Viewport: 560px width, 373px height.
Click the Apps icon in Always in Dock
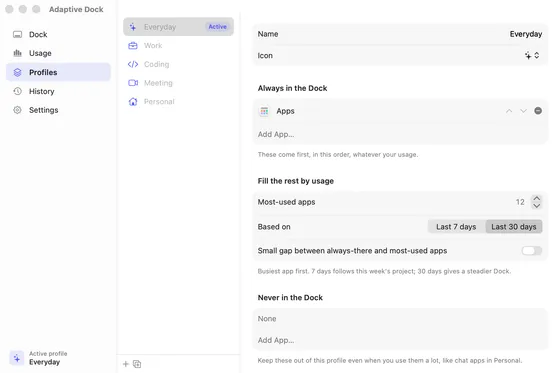264,111
